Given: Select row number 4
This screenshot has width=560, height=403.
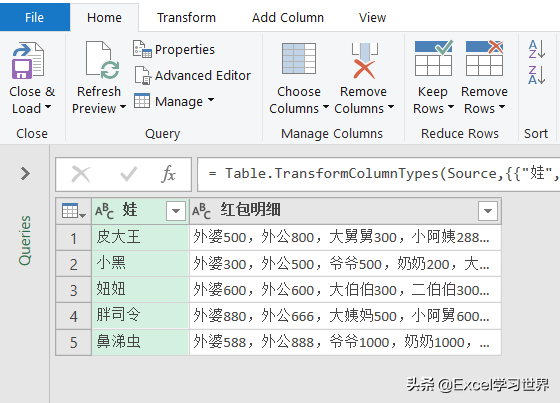Looking at the screenshot, I should (x=74, y=316).
